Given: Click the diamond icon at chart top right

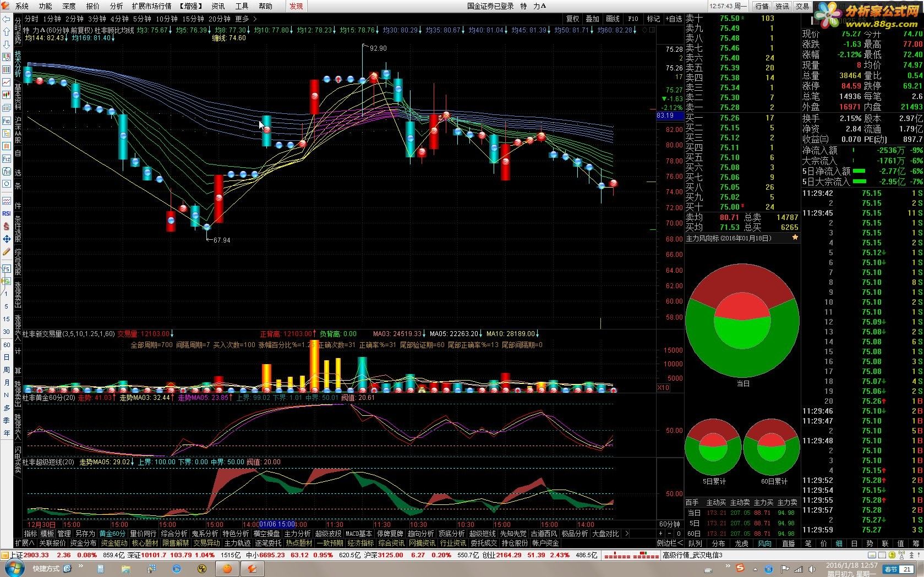Looking at the screenshot, I should 644,30.
